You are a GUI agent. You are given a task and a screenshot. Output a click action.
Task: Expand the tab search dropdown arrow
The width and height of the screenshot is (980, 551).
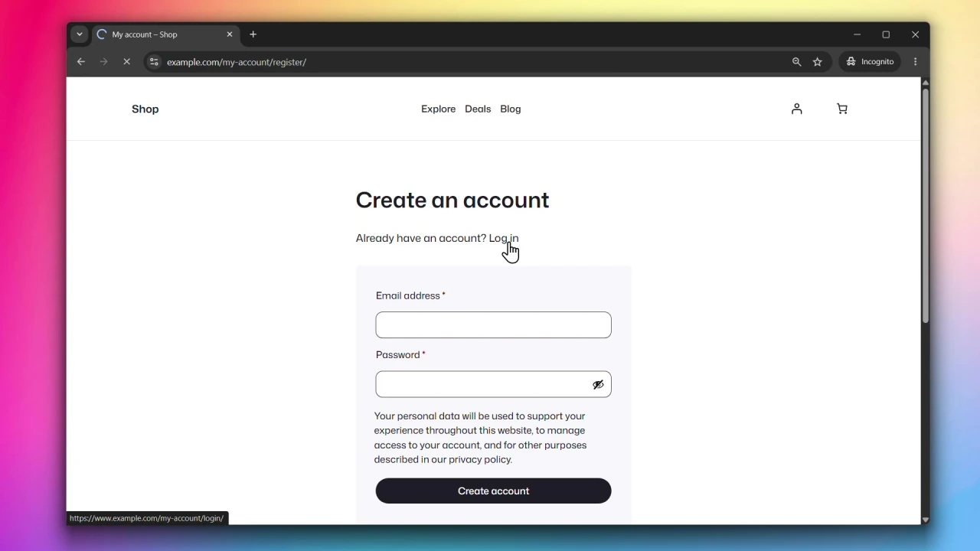click(80, 34)
